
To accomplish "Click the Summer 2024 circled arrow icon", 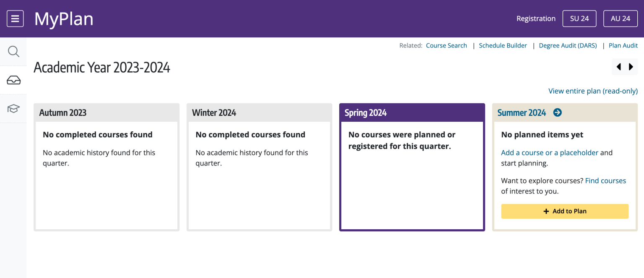I will tap(557, 113).
